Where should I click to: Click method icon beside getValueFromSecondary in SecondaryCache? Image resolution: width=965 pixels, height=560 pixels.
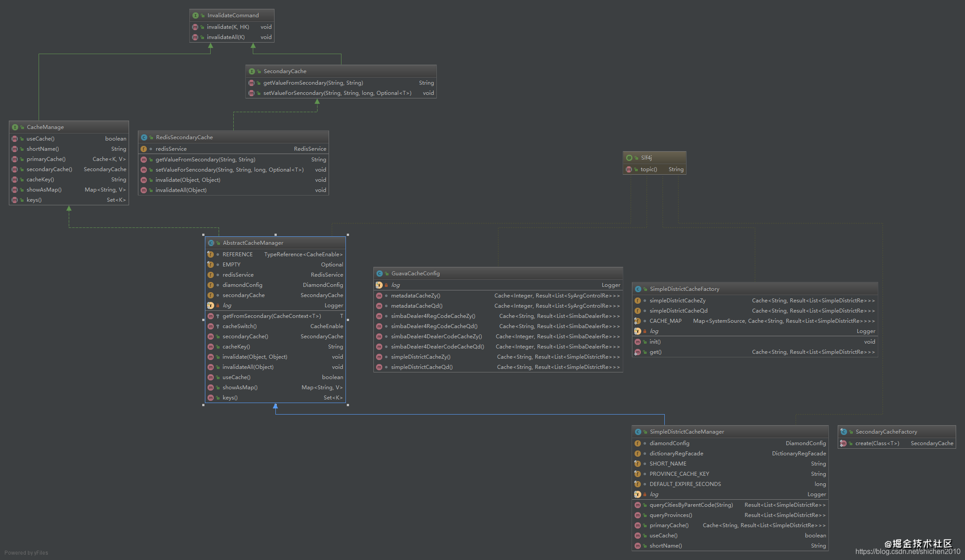(251, 83)
